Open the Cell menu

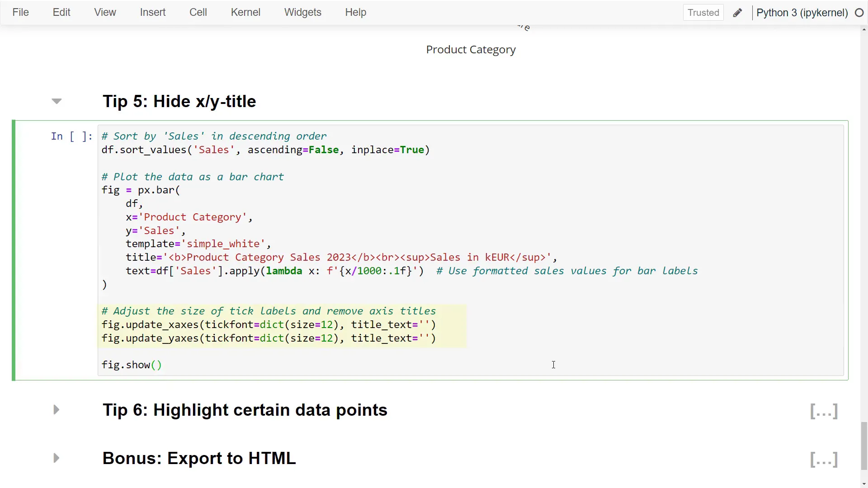198,13
